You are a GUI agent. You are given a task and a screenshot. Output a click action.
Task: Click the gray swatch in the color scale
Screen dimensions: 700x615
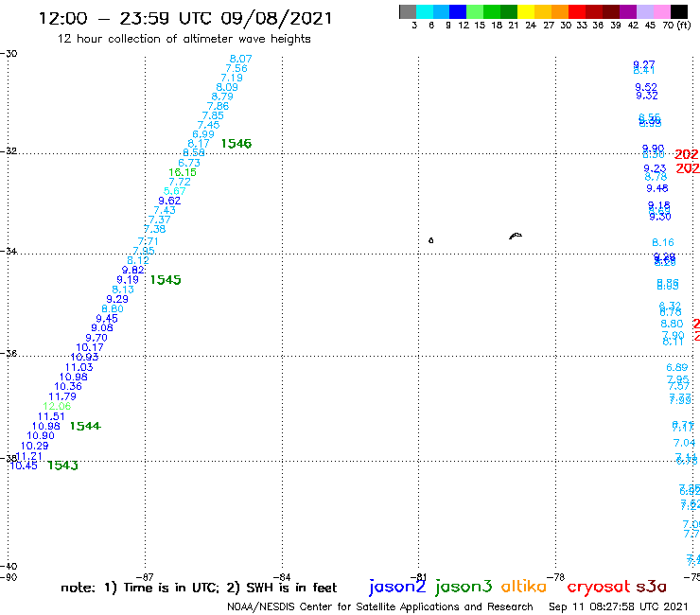click(408, 11)
